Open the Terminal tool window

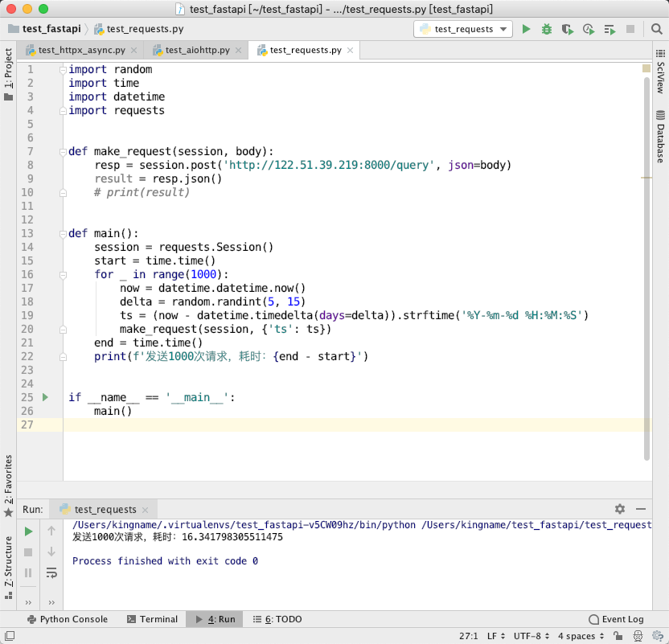point(152,619)
